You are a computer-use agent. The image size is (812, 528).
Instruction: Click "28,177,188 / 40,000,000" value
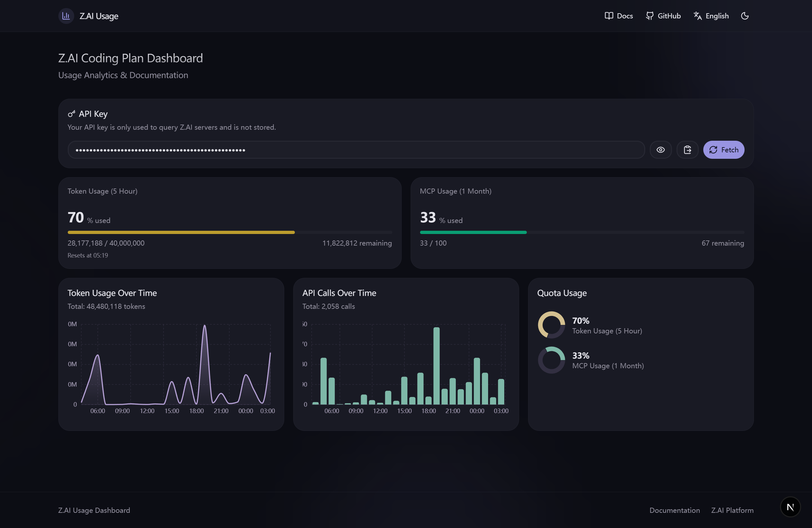click(106, 243)
